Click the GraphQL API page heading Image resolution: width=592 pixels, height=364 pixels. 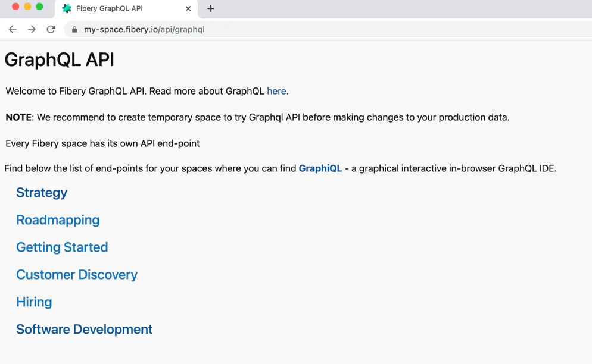(60, 60)
